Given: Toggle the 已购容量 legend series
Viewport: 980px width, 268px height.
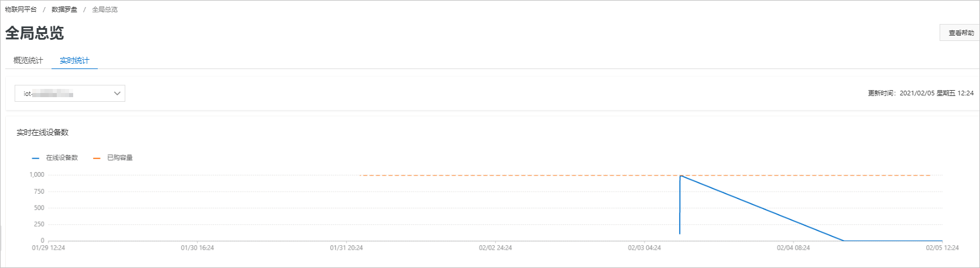Looking at the screenshot, I should click(x=120, y=158).
